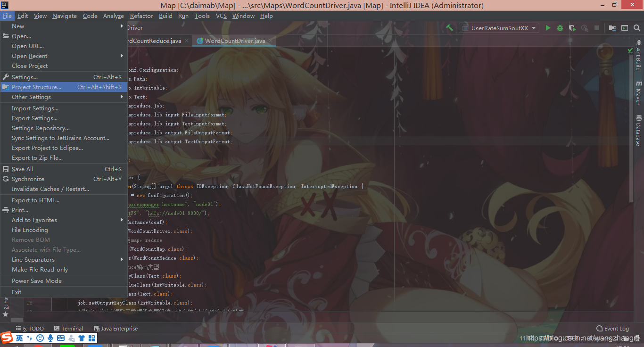Open Sogou emoji smiley icon
Viewport: 644px width, 347px height.
coord(40,338)
